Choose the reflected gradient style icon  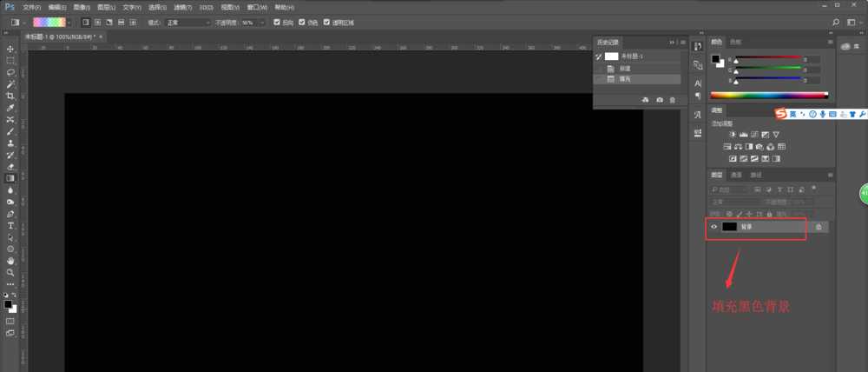click(x=121, y=23)
